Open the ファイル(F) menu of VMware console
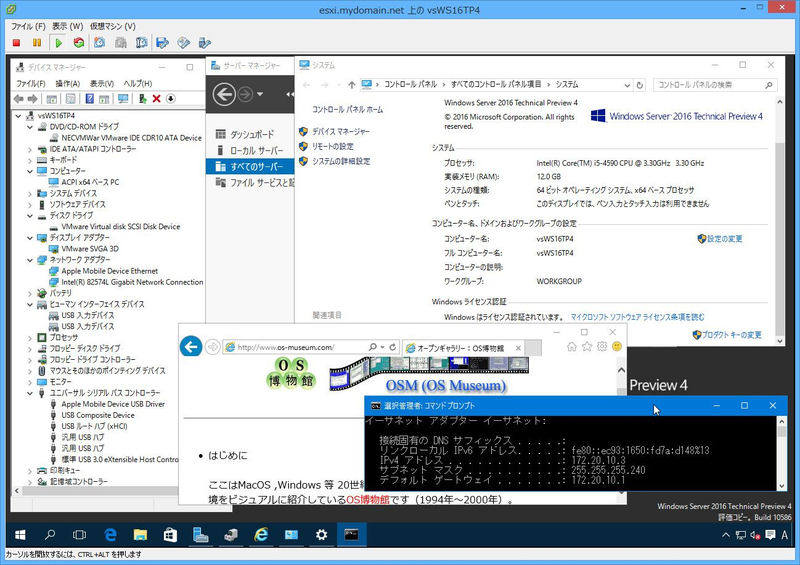The height and width of the screenshot is (565, 800). pos(29,26)
